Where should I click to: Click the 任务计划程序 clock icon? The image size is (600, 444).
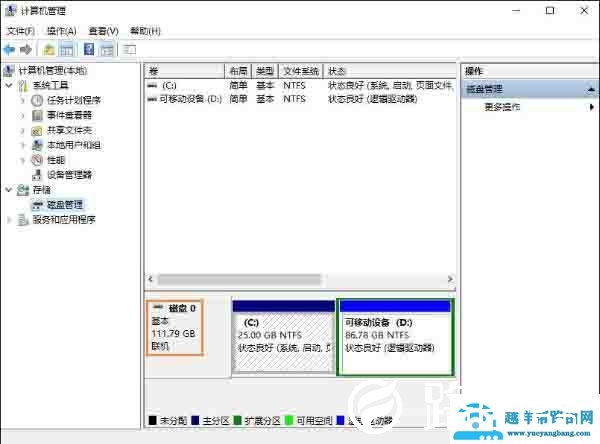(x=37, y=100)
